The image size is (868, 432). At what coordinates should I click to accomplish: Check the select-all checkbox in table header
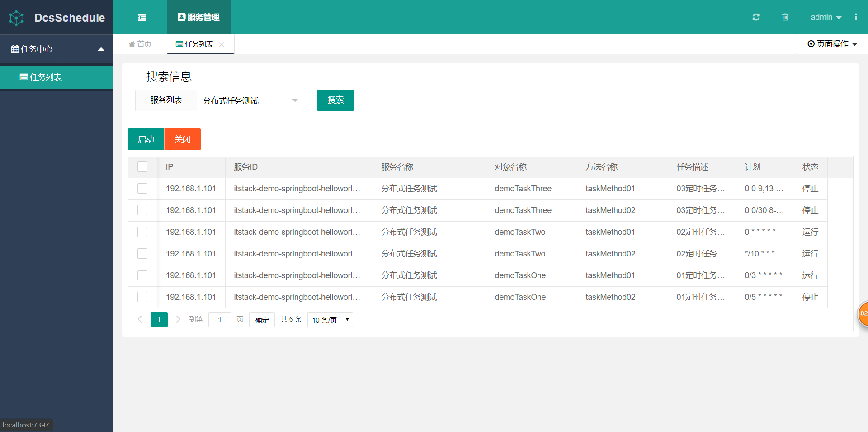coord(142,166)
